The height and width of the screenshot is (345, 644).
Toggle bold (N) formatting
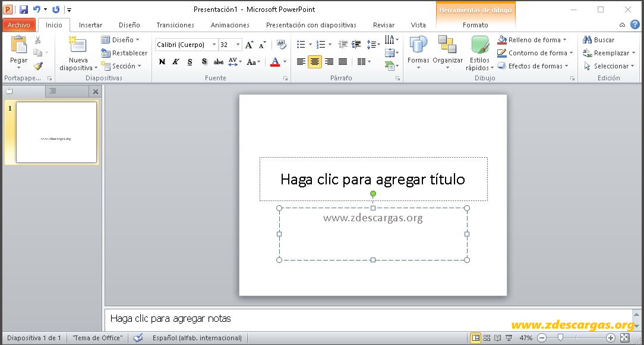pos(162,62)
